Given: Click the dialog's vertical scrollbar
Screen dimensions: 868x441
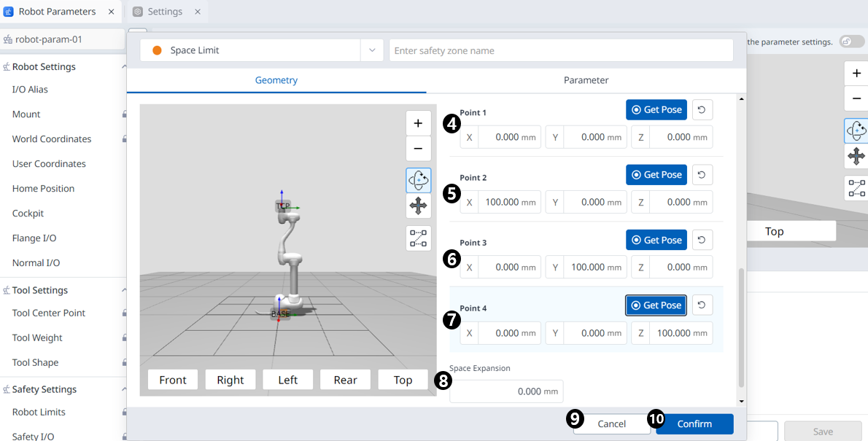Looking at the screenshot, I should point(742,328).
